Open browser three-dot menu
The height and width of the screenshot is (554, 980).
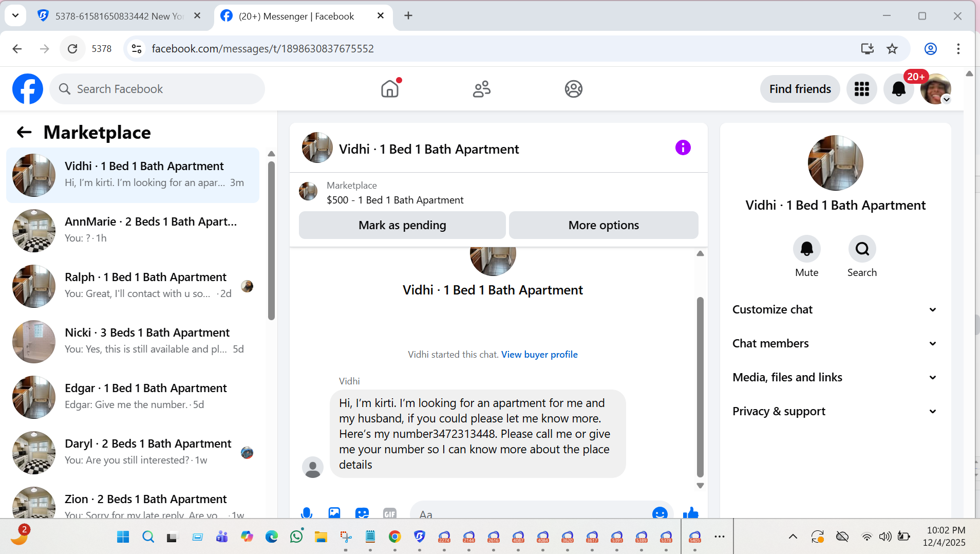coord(958,49)
